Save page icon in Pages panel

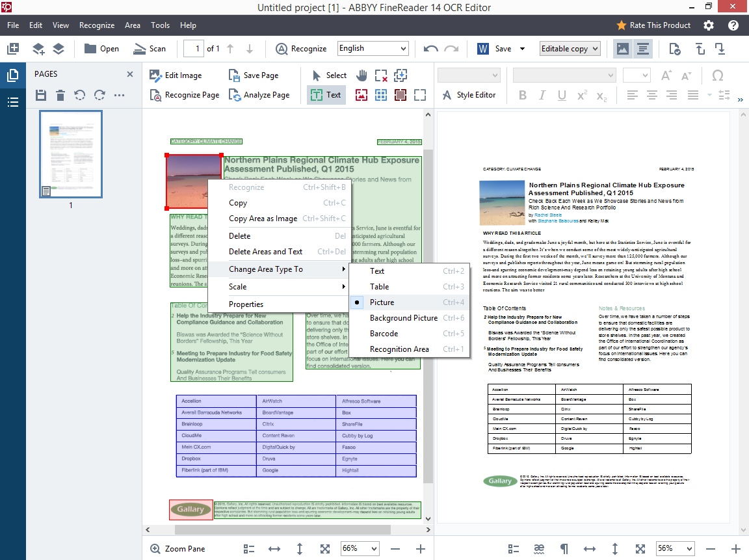coord(41,95)
